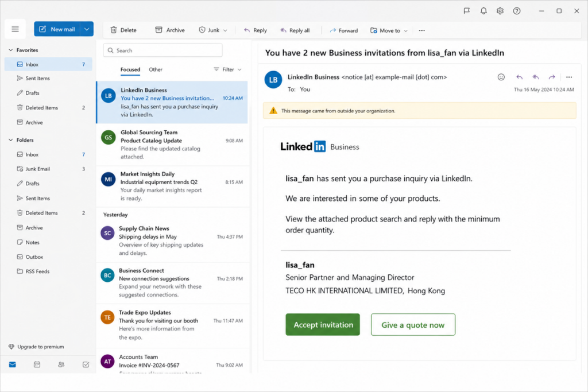Click Accept invitation button
588x392 pixels.
pos(323,324)
